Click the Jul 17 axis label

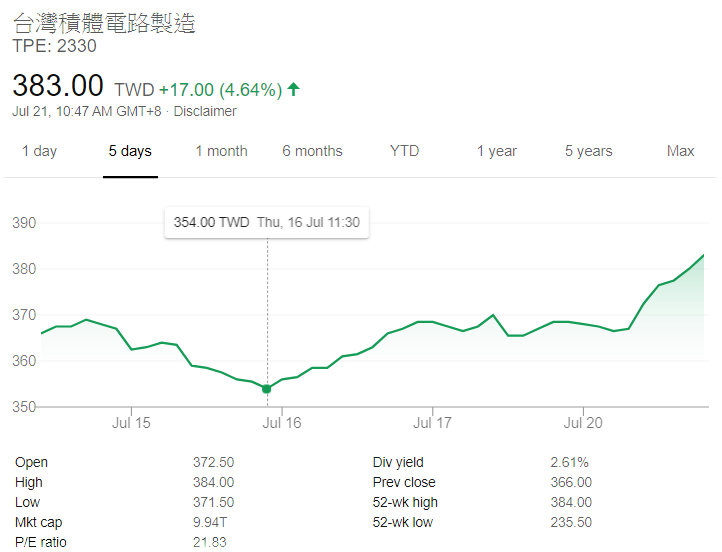pos(432,423)
